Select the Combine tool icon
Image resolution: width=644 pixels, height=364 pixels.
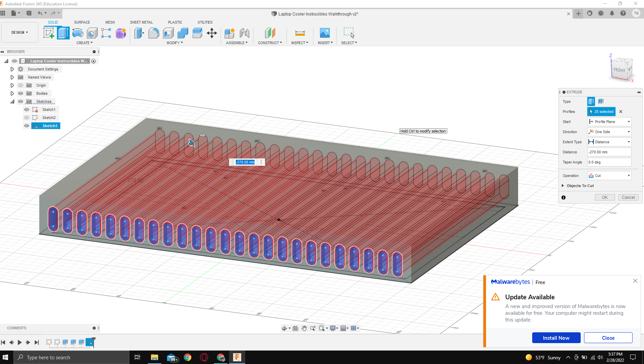(x=183, y=33)
